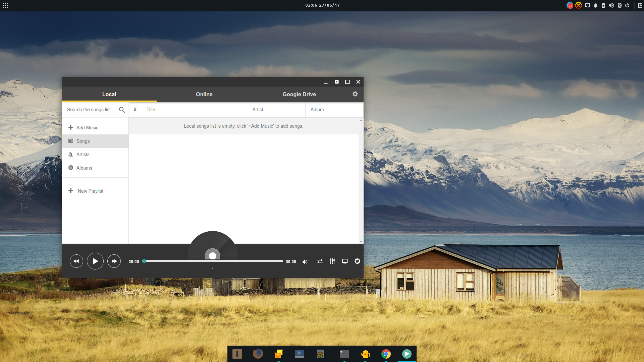Sort by the Artist column header

[x=258, y=110]
